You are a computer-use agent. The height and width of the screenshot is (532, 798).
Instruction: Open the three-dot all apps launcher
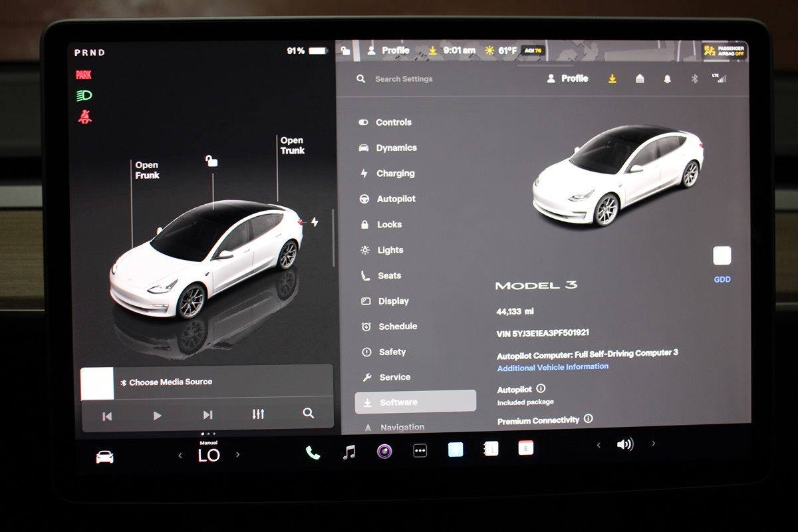[x=420, y=451]
